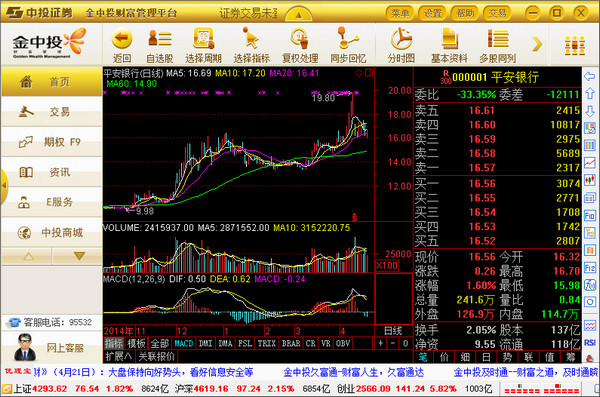Screen dimensions: 600x397
Task: Open the 分时图 intraday chart icon
Action: point(401,38)
